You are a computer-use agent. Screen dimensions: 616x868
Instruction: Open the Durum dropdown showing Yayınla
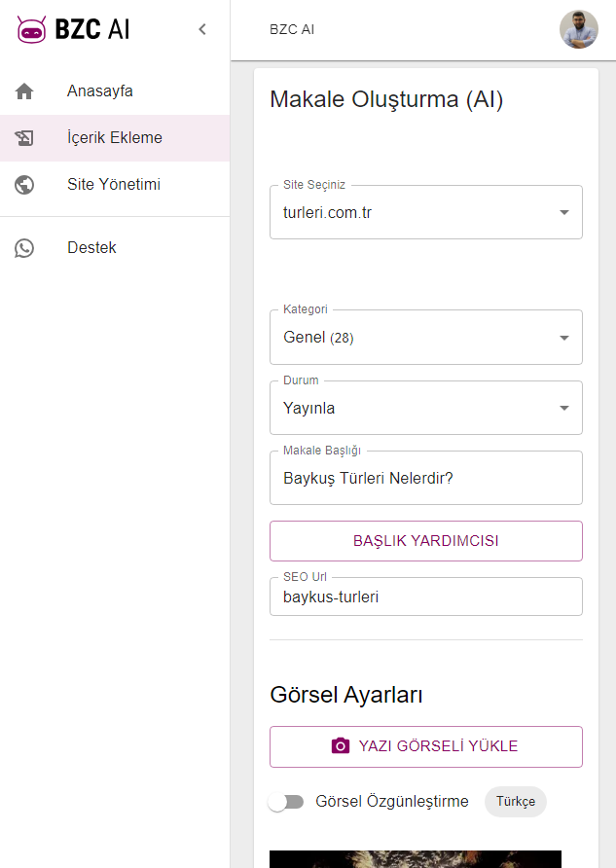tap(425, 408)
